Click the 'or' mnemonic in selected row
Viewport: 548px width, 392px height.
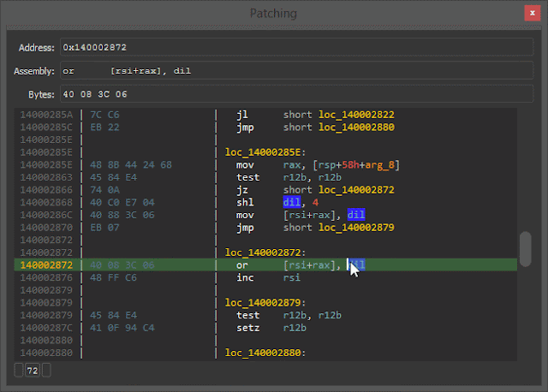tap(241, 264)
